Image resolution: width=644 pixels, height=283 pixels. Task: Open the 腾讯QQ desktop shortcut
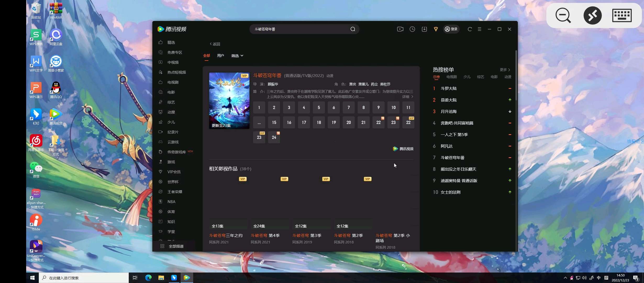tap(56, 90)
